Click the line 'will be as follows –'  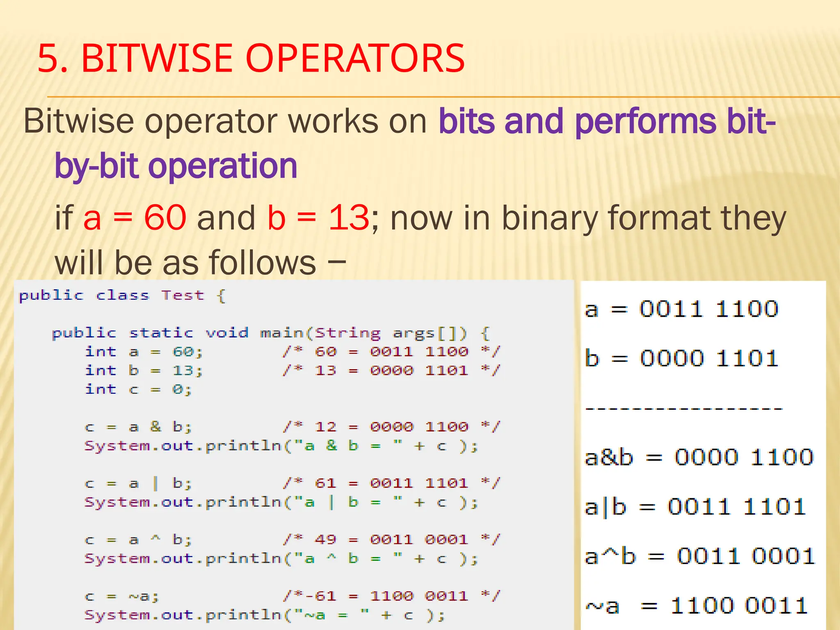[201, 262]
